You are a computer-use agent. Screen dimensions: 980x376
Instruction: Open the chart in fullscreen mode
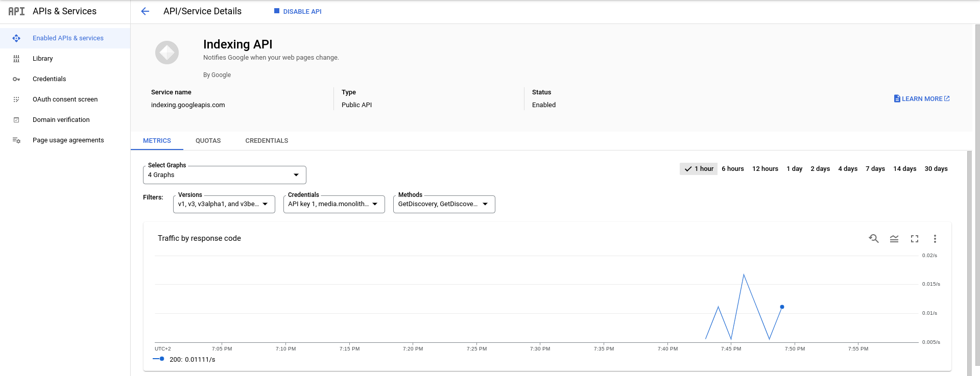pyautogui.click(x=915, y=239)
